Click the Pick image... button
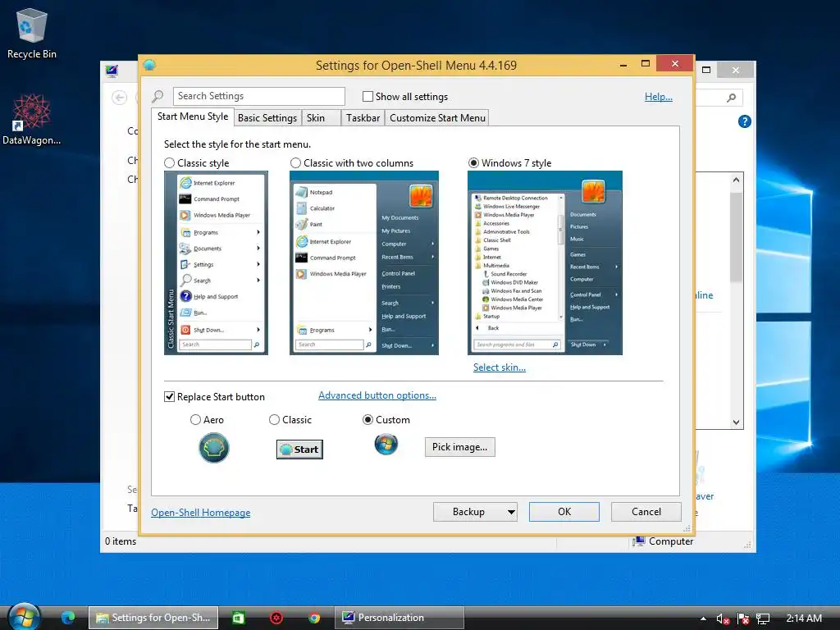 (459, 447)
